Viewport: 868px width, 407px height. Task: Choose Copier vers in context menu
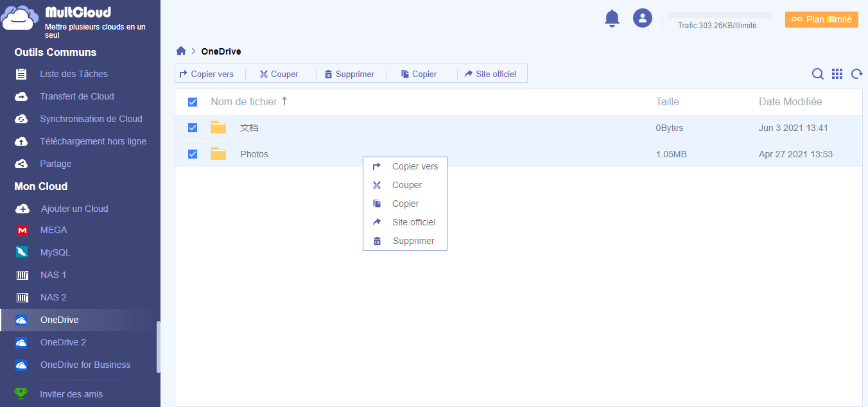405,166
